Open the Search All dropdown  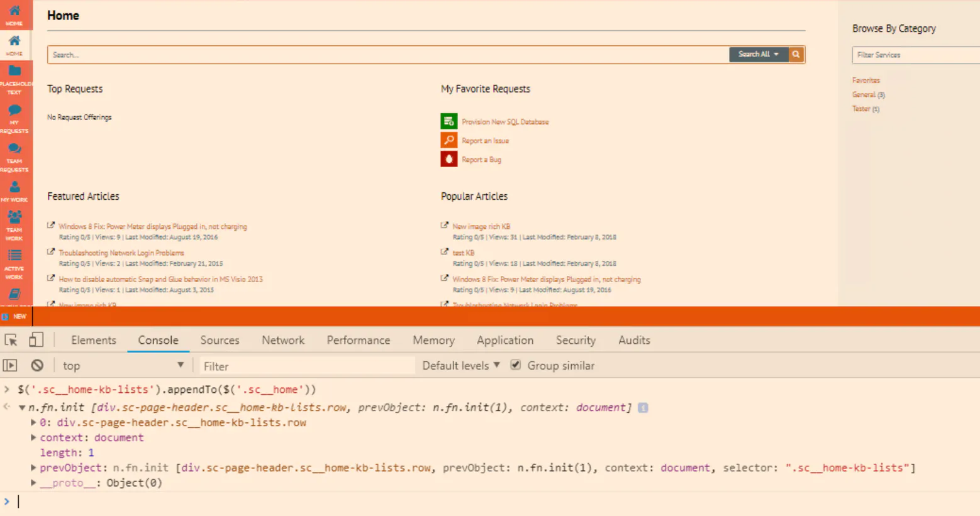(x=758, y=55)
